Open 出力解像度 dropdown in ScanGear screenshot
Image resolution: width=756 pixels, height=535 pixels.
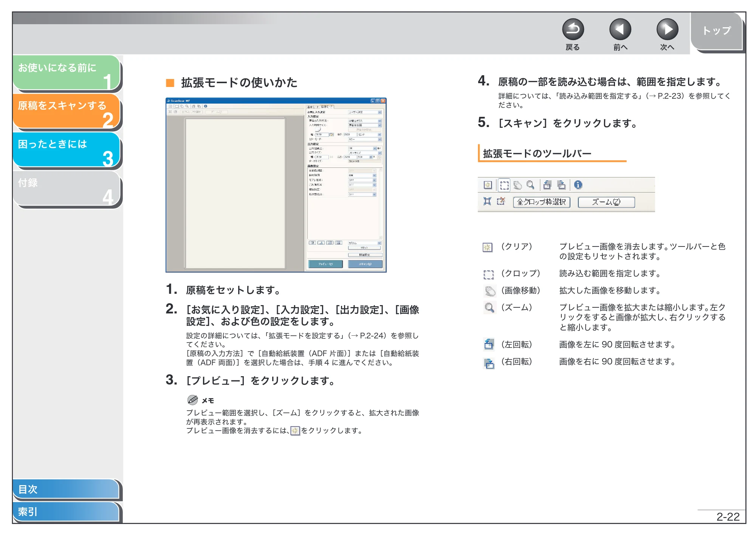[x=362, y=149]
